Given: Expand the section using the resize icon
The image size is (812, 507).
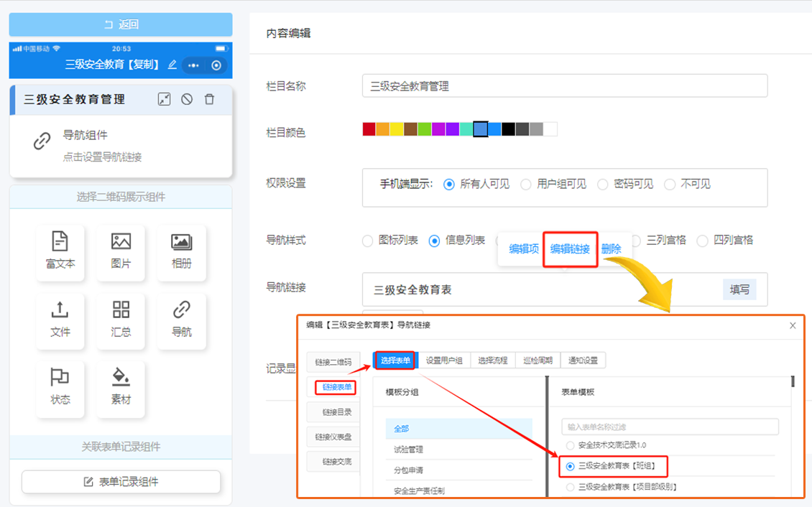Looking at the screenshot, I should tap(164, 100).
